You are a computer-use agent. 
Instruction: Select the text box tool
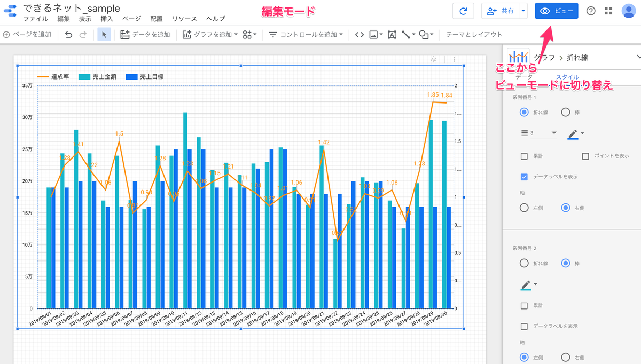pos(392,35)
